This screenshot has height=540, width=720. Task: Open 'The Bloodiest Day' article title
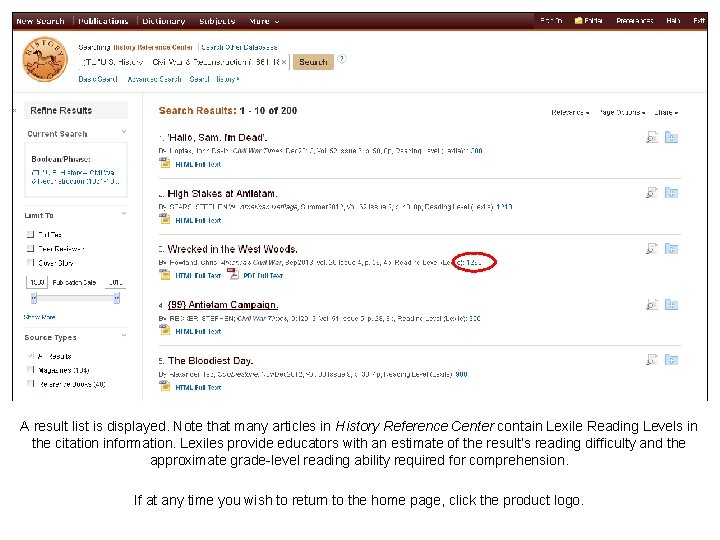210,360
